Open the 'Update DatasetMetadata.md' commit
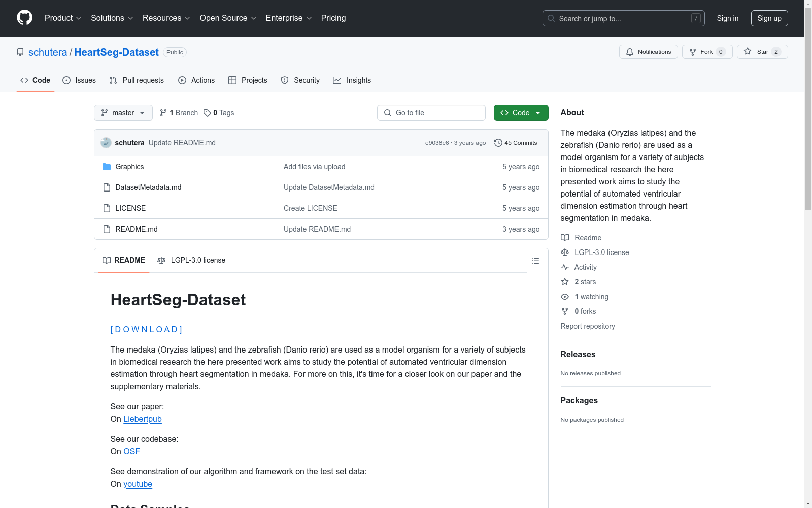The image size is (812, 508). point(329,187)
